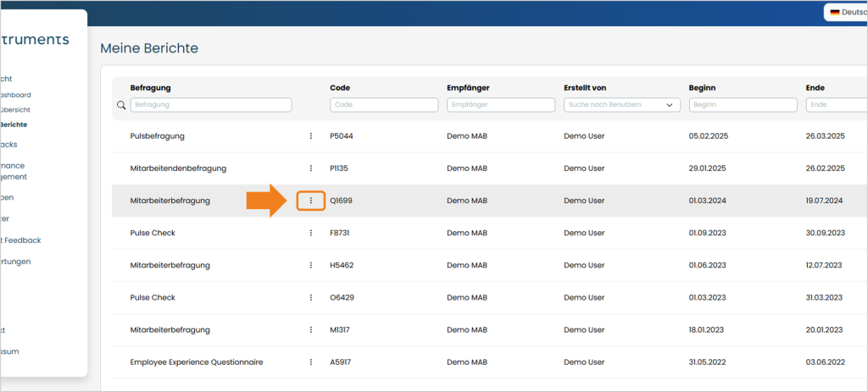This screenshot has height=392, width=868.
Task: Select Berichte in the sidebar
Action: point(14,124)
